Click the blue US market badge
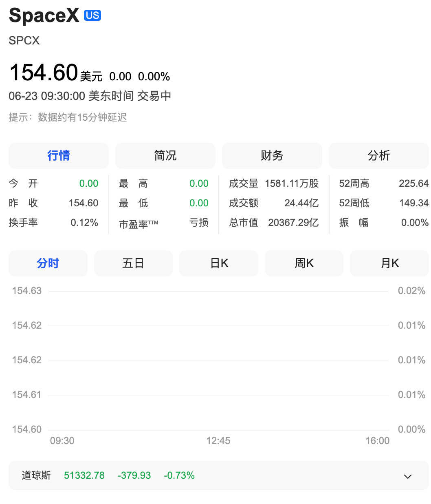Screen dimensions: 431x504 coord(92,15)
